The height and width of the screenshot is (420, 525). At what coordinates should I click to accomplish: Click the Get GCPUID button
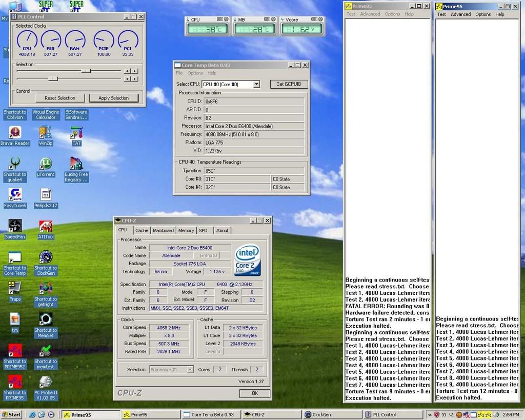[x=289, y=84]
